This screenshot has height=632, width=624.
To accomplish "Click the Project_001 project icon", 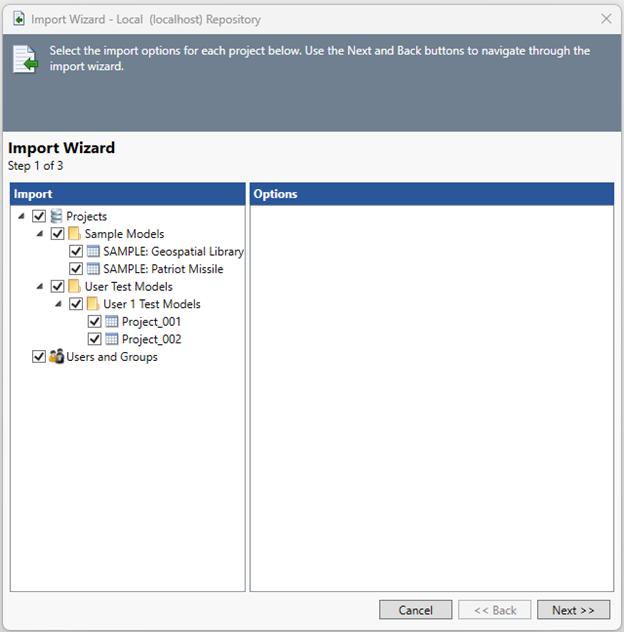I will [112, 322].
